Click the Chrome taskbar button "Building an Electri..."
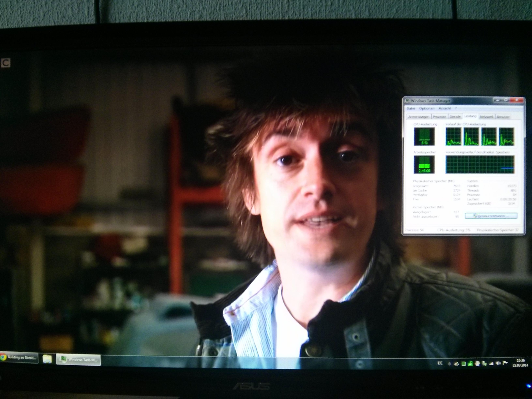Screen dimensions: 532x399 point(19,358)
